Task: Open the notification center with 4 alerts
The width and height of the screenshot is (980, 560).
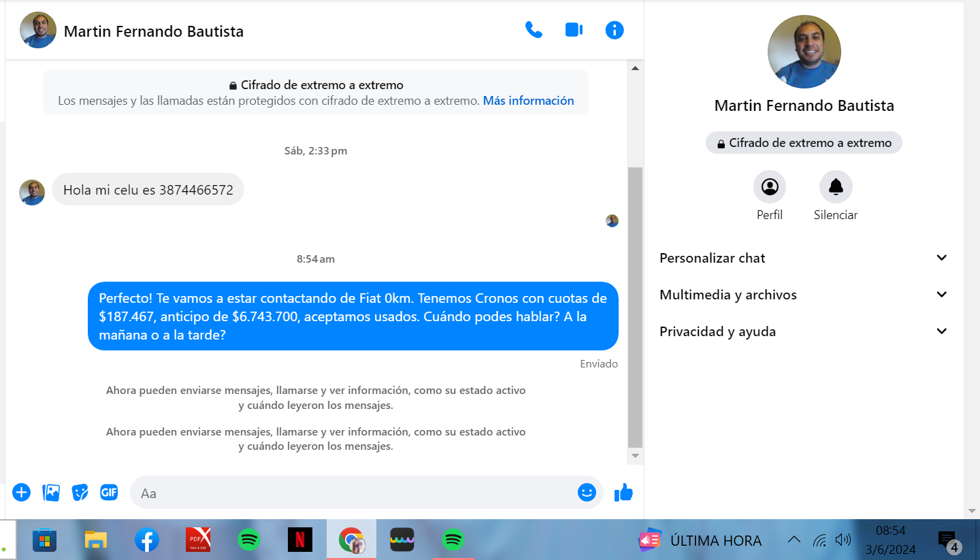Action: 949,542
